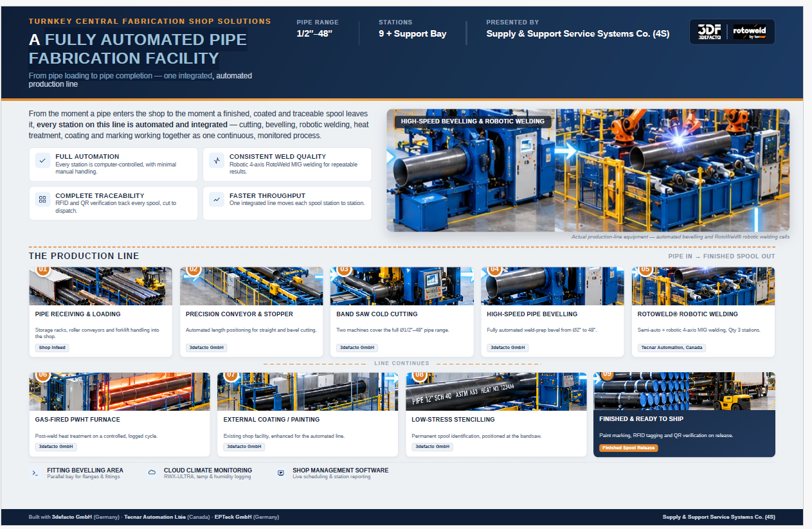This screenshot has width=812, height=529.
Task: Click the High-Speed Bevelling & Robotic Welding label
Action: (x=473, y=121)
